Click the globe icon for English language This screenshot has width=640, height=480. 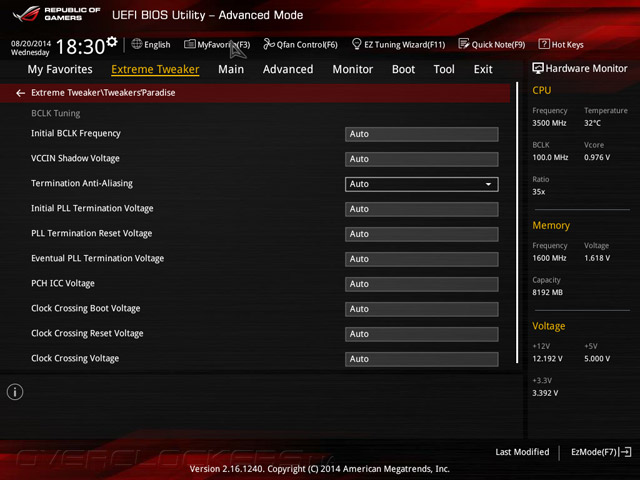tap(137, 44)
